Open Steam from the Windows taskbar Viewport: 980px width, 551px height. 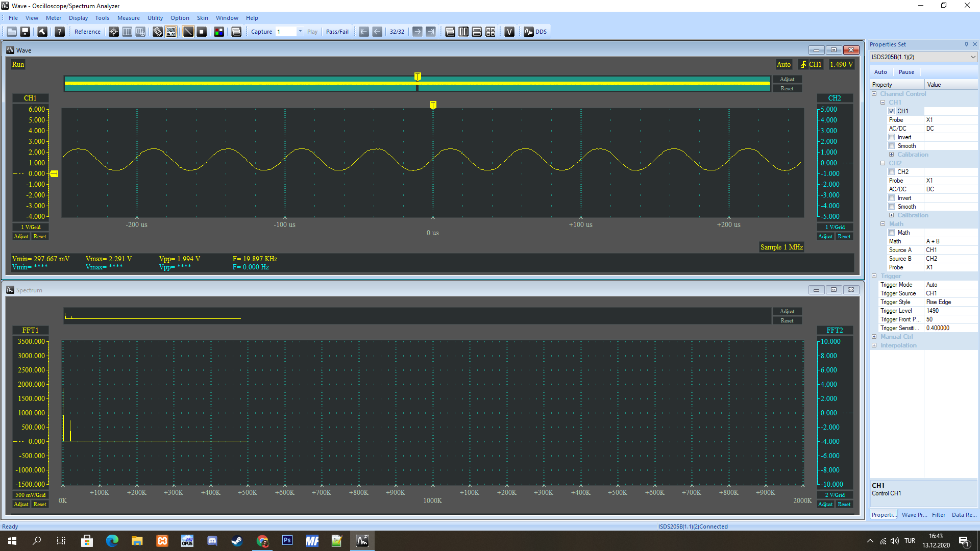(x=237, y=541)
